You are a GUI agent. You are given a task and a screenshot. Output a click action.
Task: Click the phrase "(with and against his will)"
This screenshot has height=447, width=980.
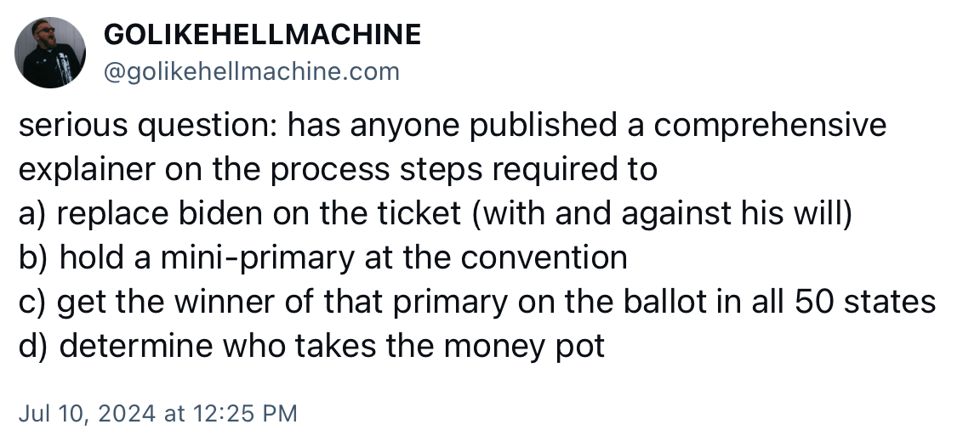663,212
